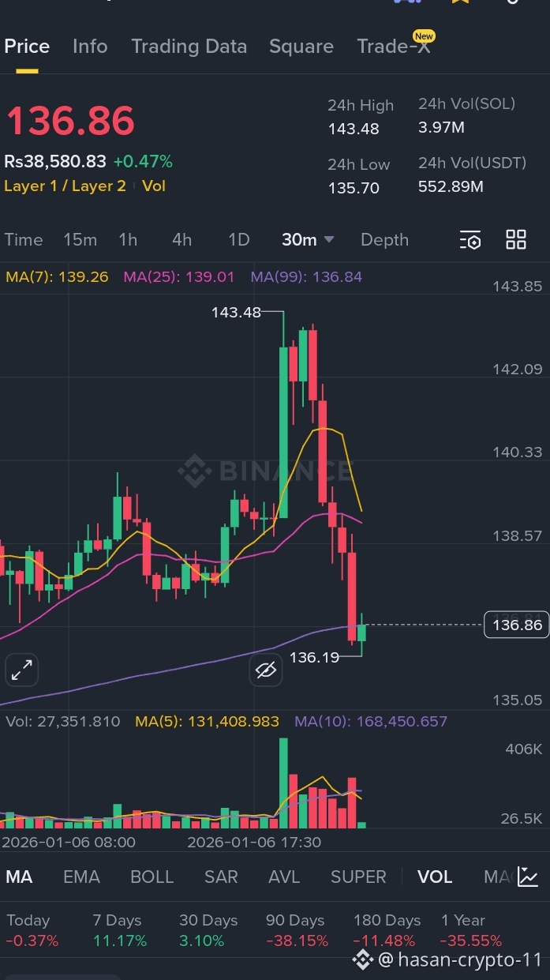Click the tallest green volume bar
Image resolution: width=550 pixels, height=980 pixels.
[x=283, y=783]
